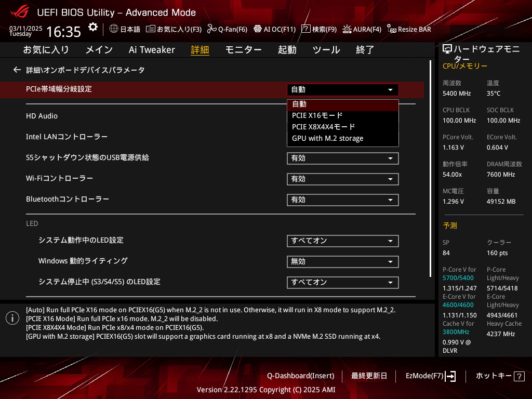Open システム動作中のLED設定 dropdown
Screen dimensions: 532x399
[x=343, y=241]
